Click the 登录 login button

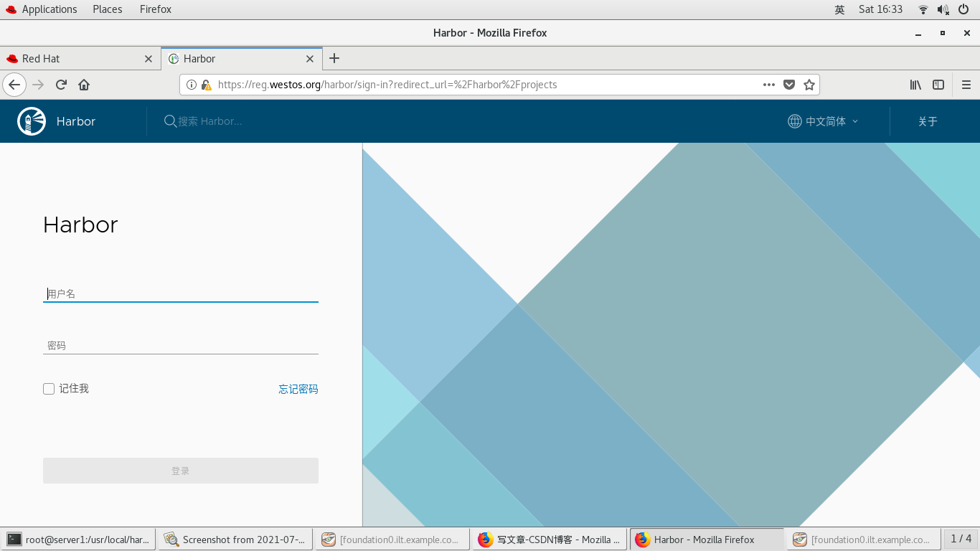click(181, 471)
